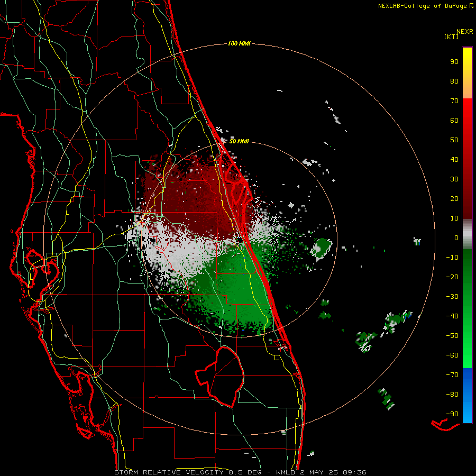The width and height of the screenshot is (476, 476).
Task: Click the positive 20 scale value
Action: 454,198
